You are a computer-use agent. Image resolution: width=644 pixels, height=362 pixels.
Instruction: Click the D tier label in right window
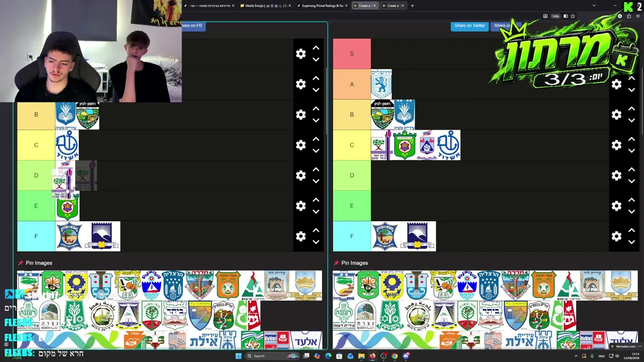(352, 175)
